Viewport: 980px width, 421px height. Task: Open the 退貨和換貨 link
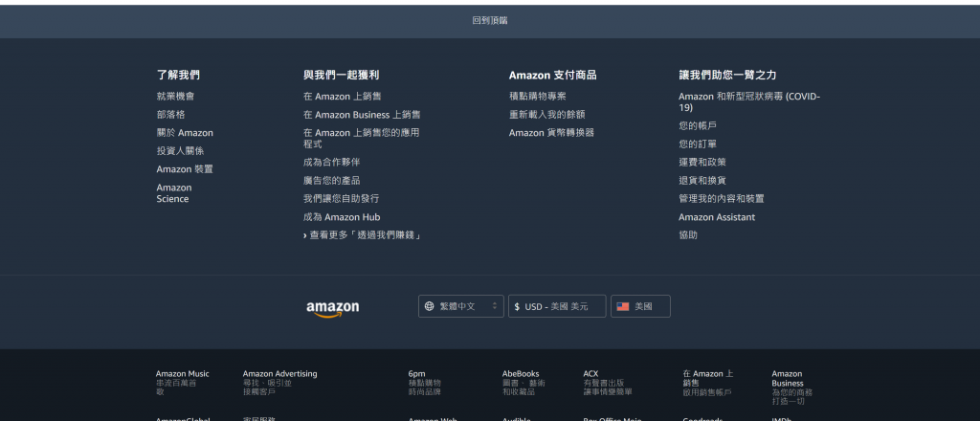click(x=702, y=180)
